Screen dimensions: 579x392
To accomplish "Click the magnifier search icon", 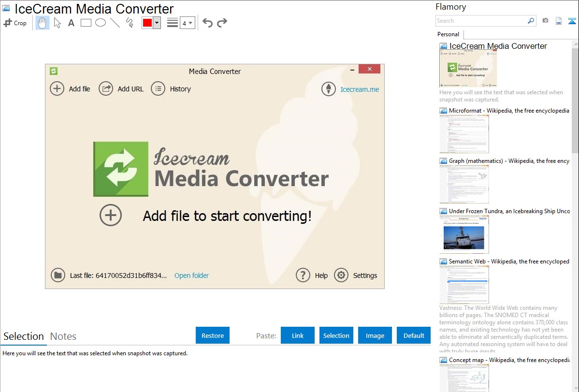I will (x=531, y=21).
